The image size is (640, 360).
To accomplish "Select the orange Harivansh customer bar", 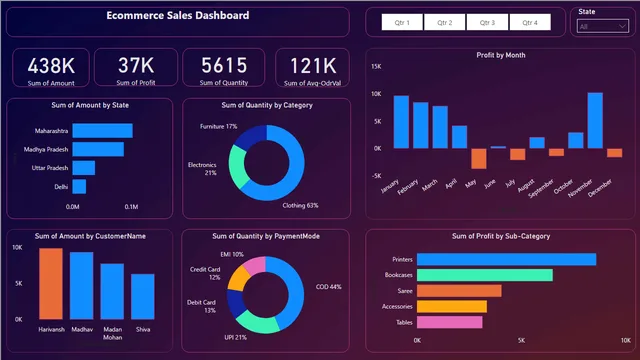I will (x=51, y=284).
